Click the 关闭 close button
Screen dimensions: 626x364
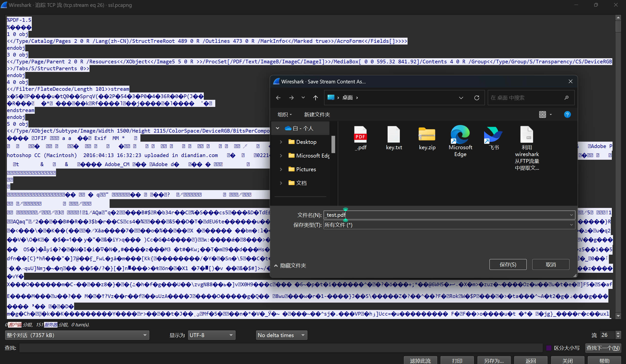567,361
